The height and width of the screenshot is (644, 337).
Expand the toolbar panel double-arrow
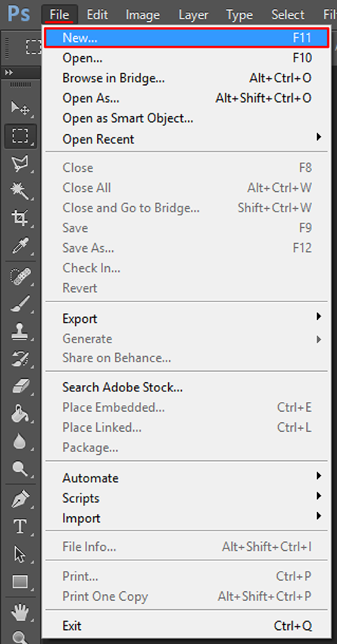(9, 72)
